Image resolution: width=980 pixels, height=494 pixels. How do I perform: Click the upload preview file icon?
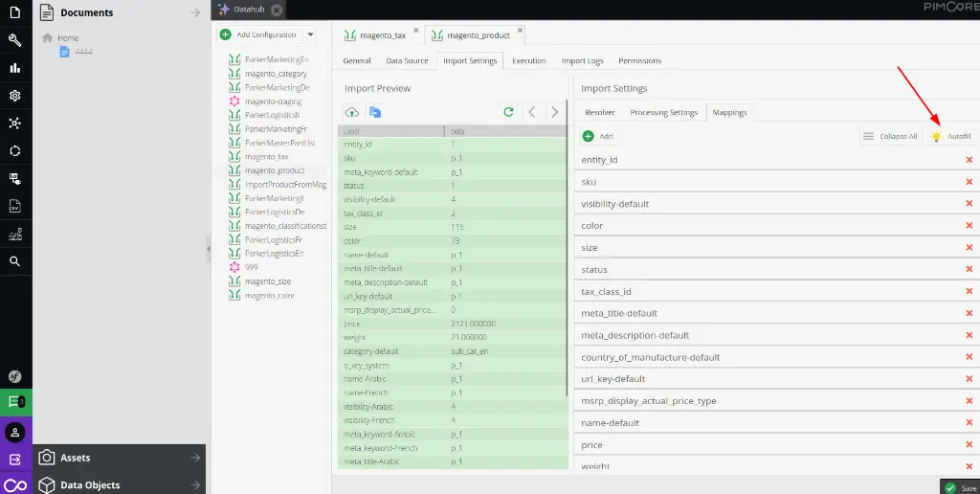click(351, 112)
